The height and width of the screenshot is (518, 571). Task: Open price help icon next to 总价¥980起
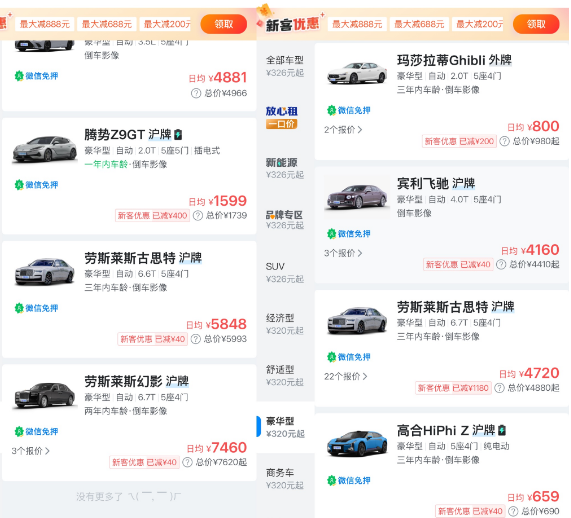[504, 141]
